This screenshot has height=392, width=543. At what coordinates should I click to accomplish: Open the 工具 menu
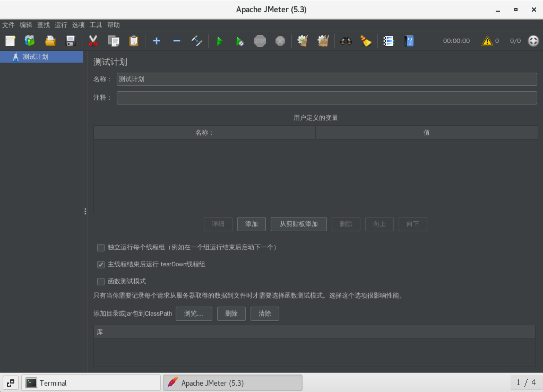(96, 25)
